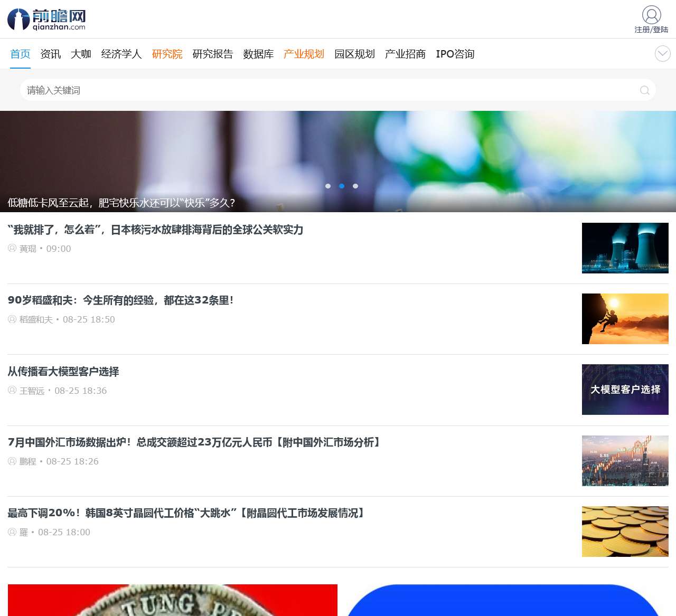Open the 大咖 menu item

tap(81, 54)
